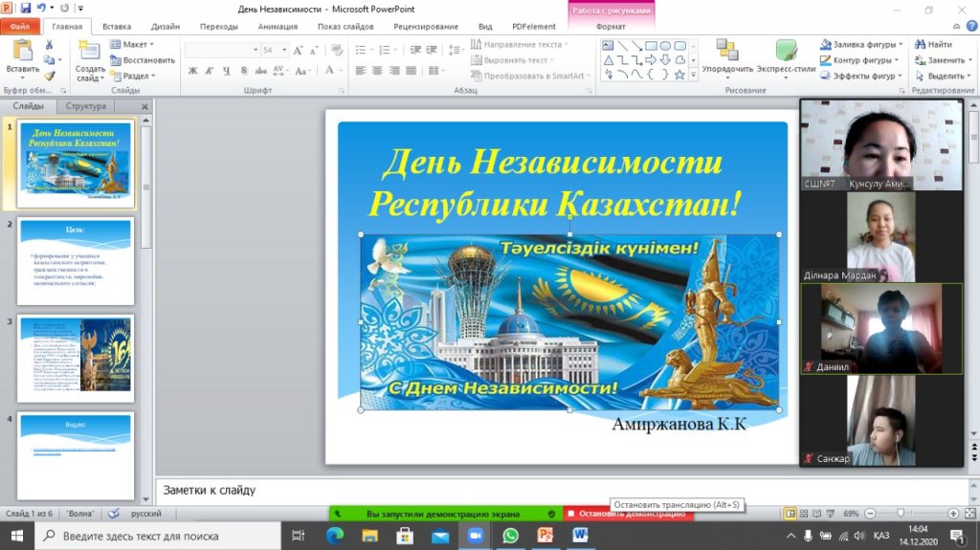Click the Восстановить reset button
The height and width of the screenshot is (550, 980).
(x=143, y=60)
